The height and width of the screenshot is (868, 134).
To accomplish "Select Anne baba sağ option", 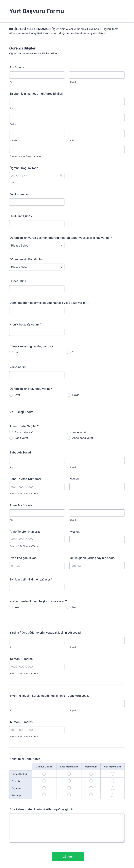I will pyautogui.click(x=11, y=432).
